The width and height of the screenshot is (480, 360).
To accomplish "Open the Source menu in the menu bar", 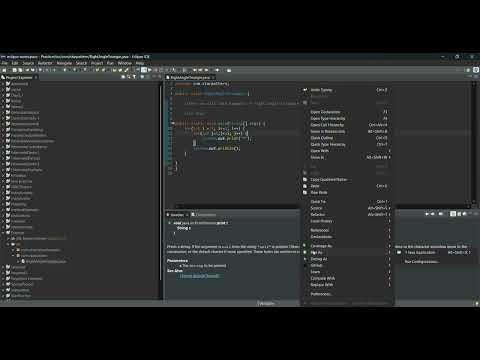I will 28,63.
